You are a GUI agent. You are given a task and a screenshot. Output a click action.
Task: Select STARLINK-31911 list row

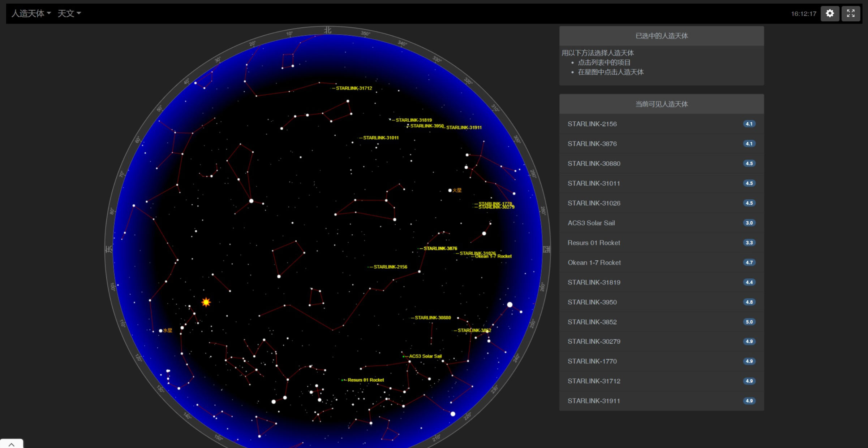point(661,401)
